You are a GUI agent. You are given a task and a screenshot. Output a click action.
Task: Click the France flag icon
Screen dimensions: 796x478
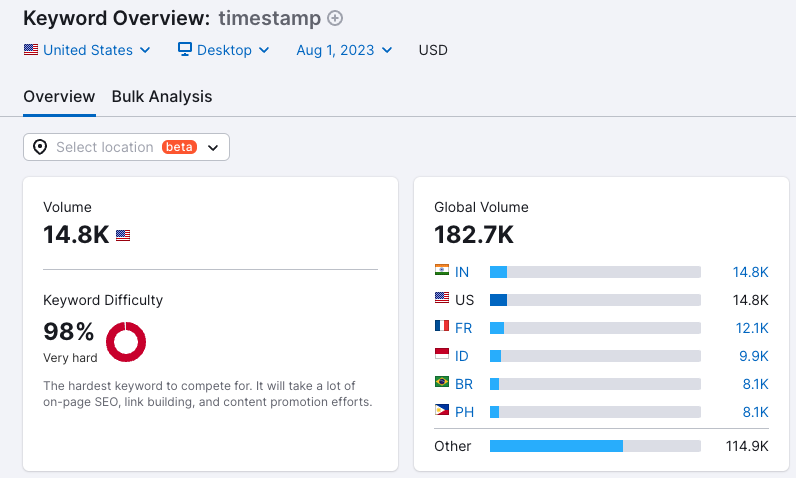442,327
